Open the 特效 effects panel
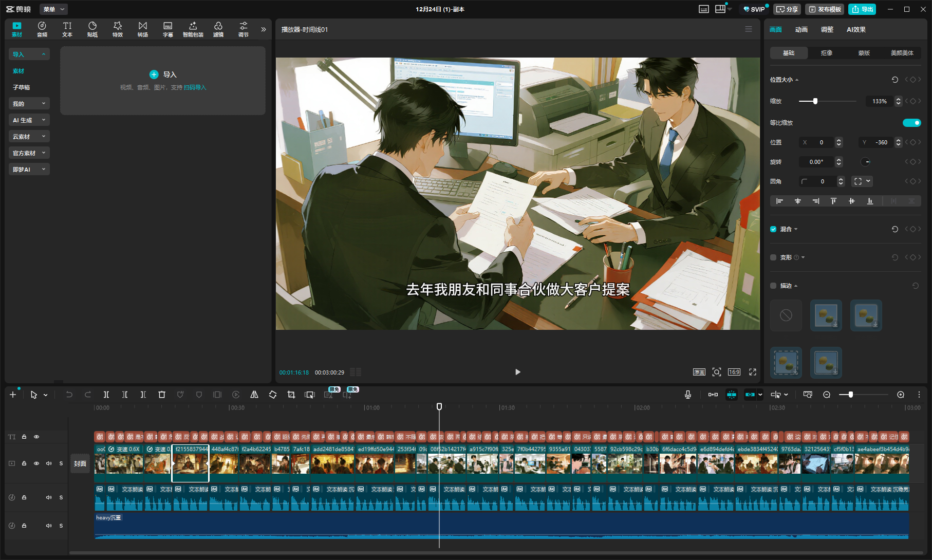Screen dimensions: 932x560 118,29
